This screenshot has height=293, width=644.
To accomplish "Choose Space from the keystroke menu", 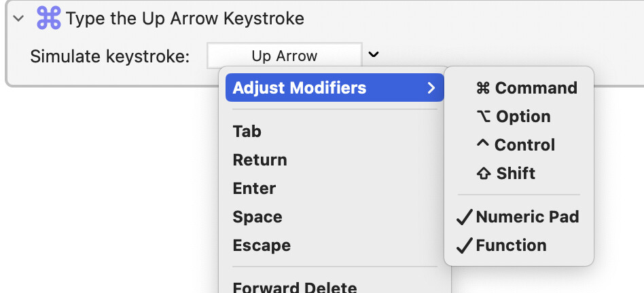I will (257, 217).
